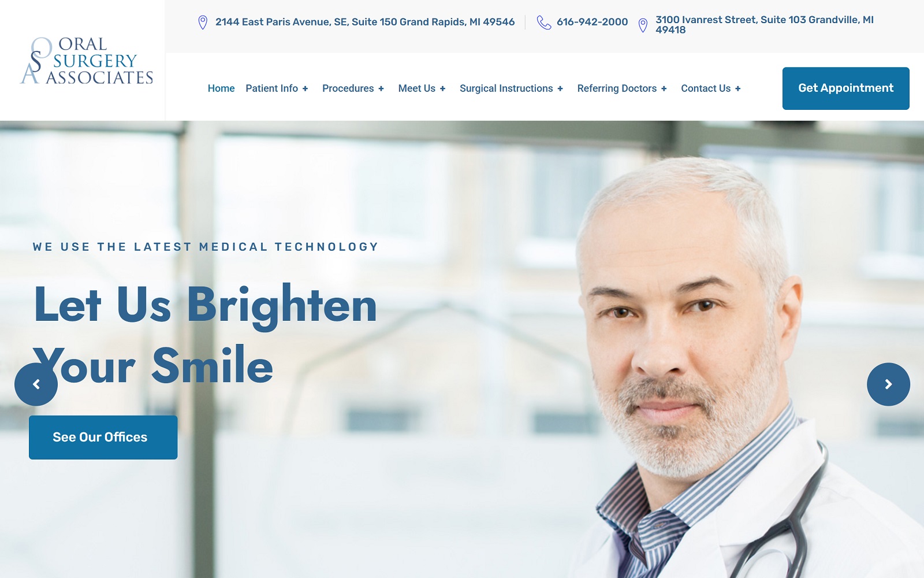Click the Oral Surgery Associates logo
The image size is (924, 578).
87,61
